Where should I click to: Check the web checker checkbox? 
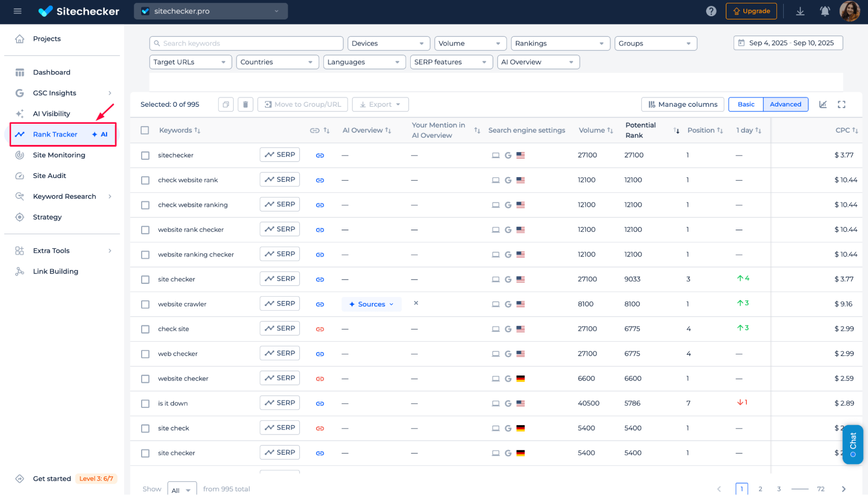[145, 354]
